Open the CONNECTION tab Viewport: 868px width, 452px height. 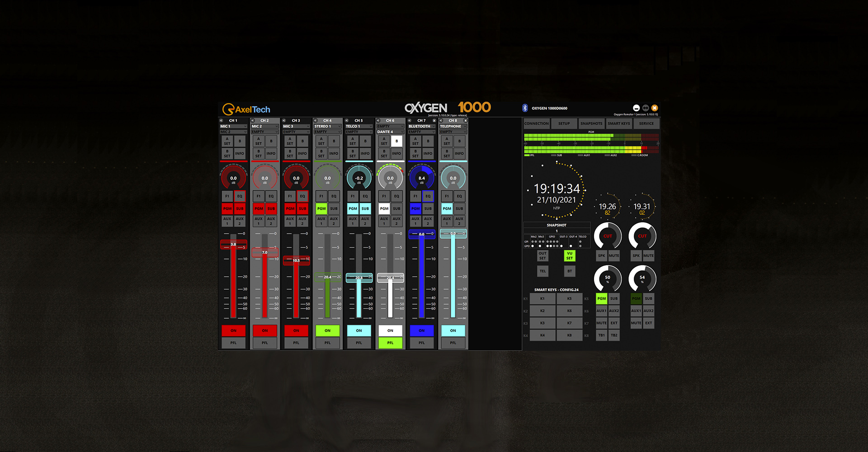pyautogui.click(x=537, y=123)
